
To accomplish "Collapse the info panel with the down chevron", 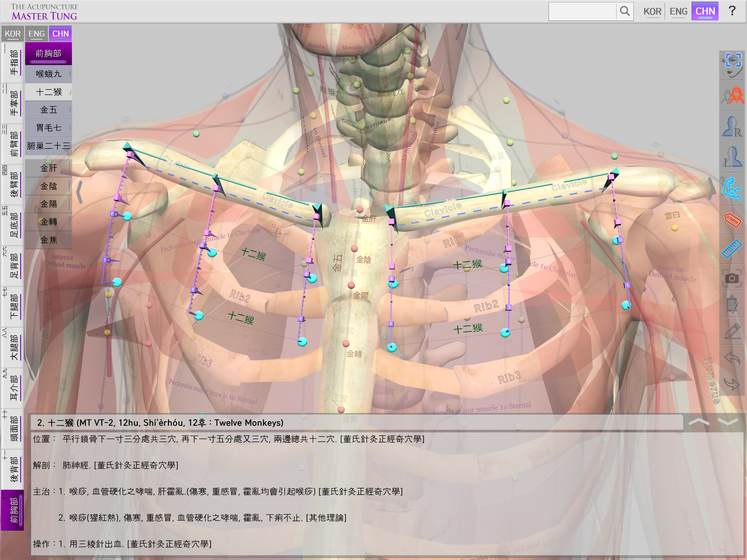I will click(x=727, y=422).
